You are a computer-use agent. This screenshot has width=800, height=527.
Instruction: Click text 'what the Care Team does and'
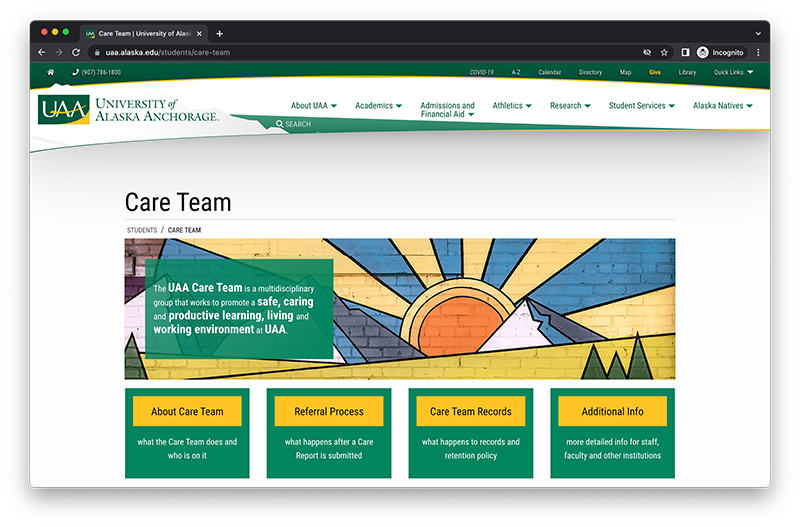click(x=187, y=442)
